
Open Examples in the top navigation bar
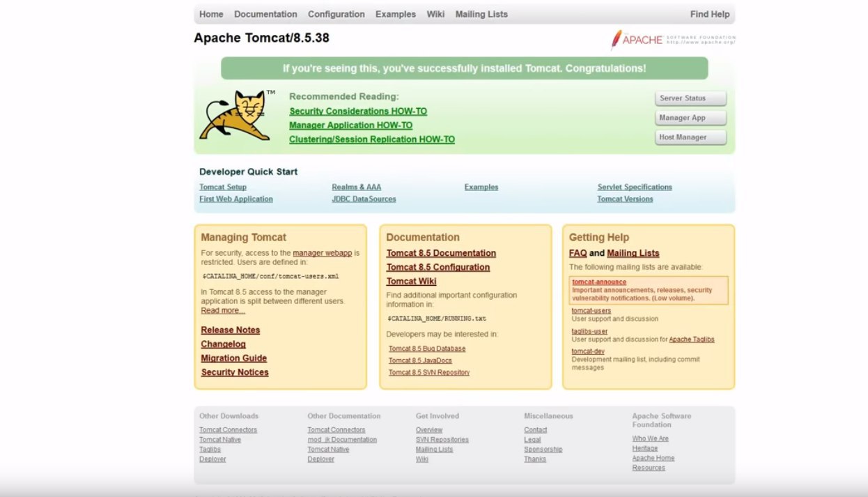click(395, 14)
